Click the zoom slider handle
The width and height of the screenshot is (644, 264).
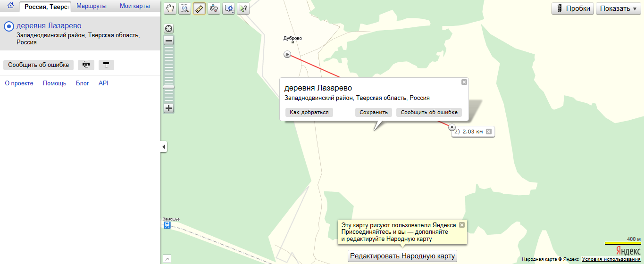[169, 87]
